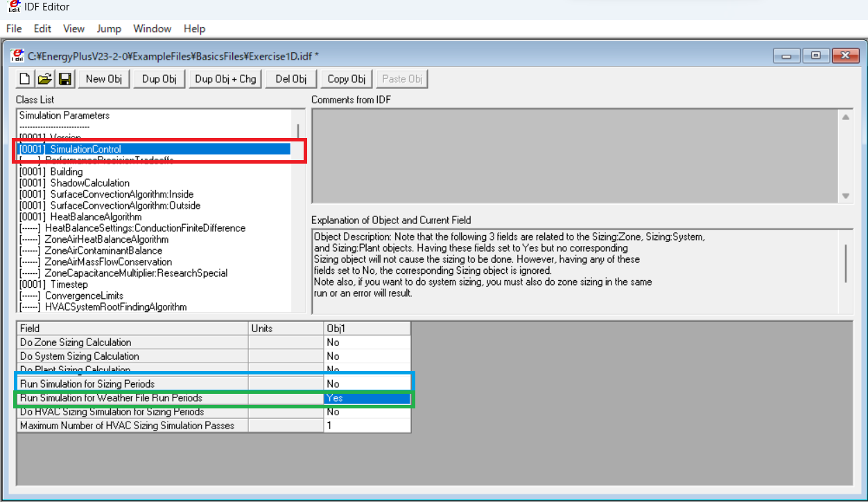This screenshot has height=502, width=868.
Task: Click the Obj1 column header
Action: click(367, 329)
